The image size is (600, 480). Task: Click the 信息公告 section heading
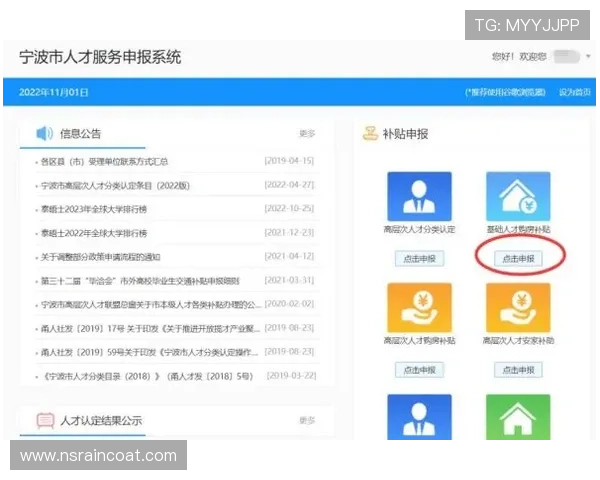tap(80, 134)
